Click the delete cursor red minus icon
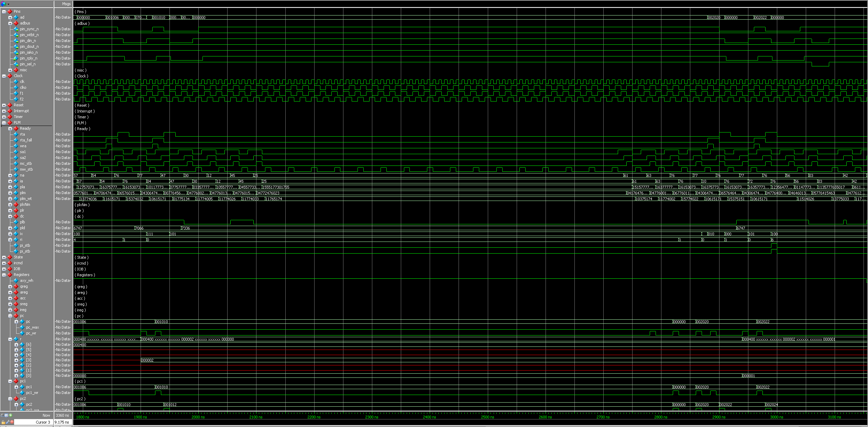868x427 pixels. (12, 422)
